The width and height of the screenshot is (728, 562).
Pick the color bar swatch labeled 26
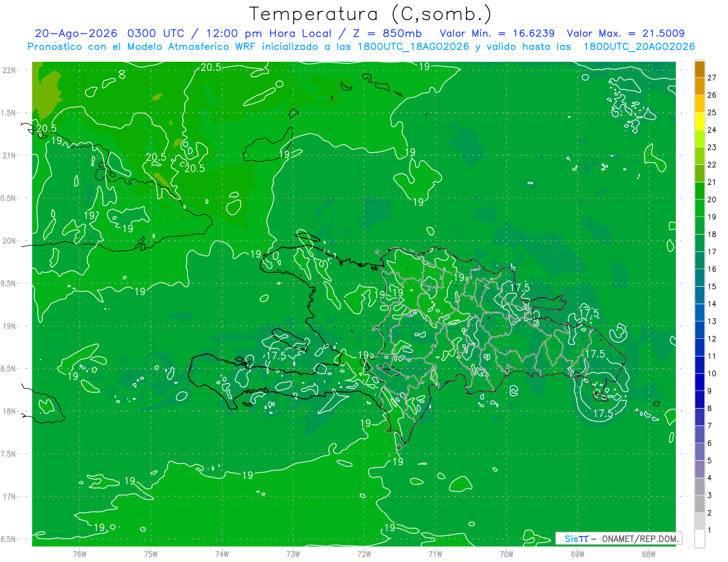[699, 87]
